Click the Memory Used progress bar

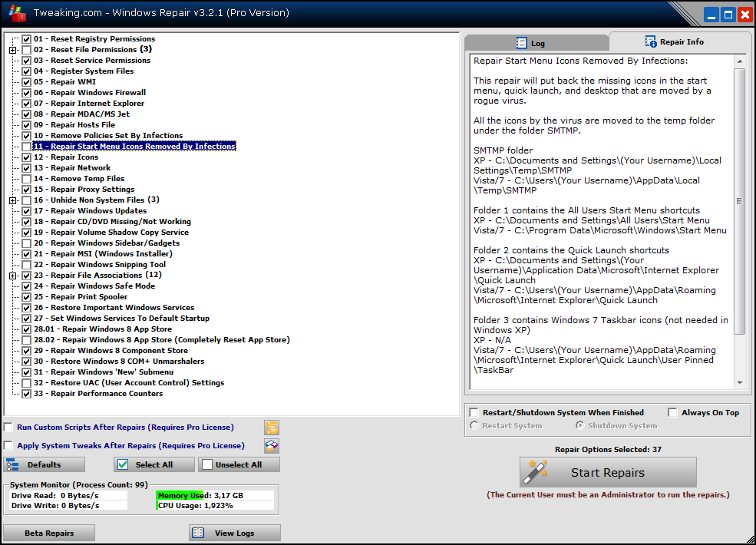pyautogui.click(x=215, y=495)
